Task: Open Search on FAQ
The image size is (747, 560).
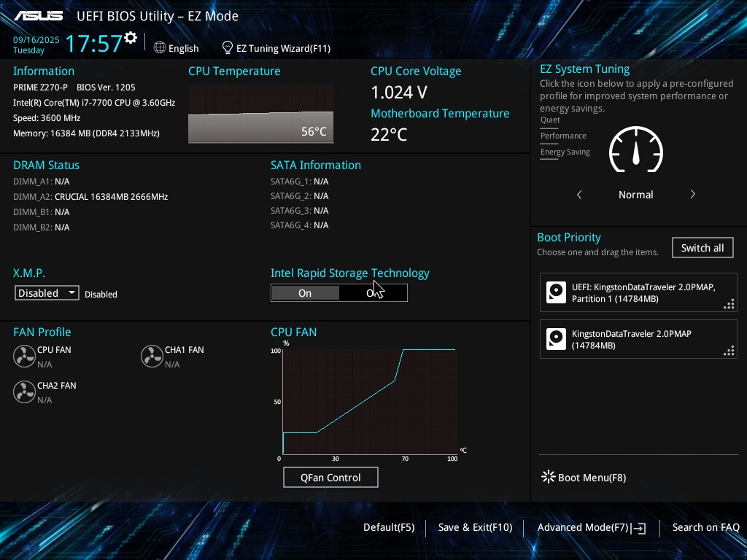Action: tap(705, 527)
